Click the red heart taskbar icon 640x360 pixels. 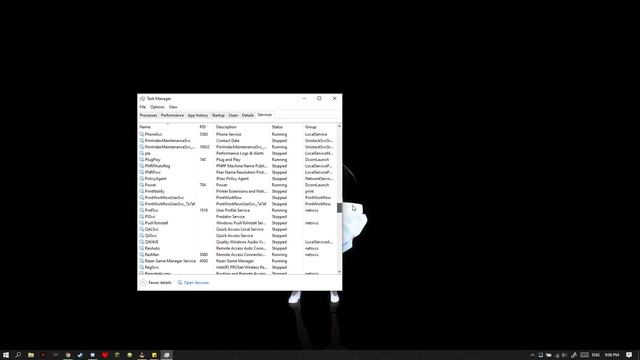pyautogui.click(x=105, y=355)
